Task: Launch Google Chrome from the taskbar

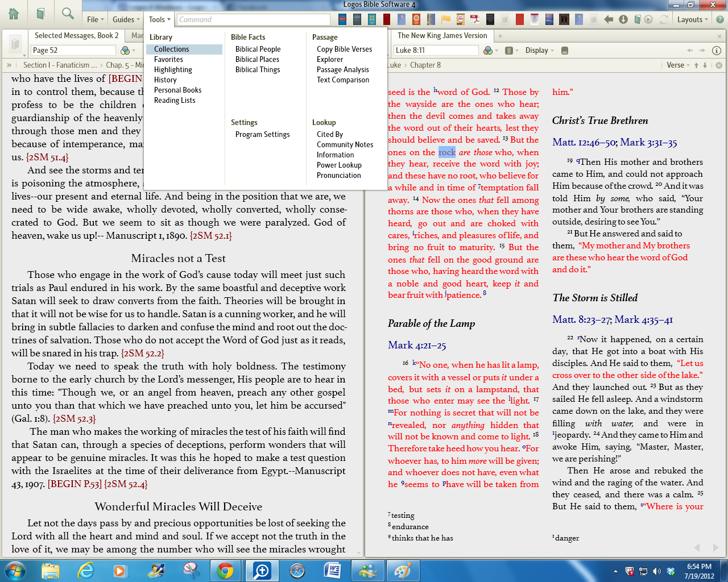Action: click(x=225, y=571)
